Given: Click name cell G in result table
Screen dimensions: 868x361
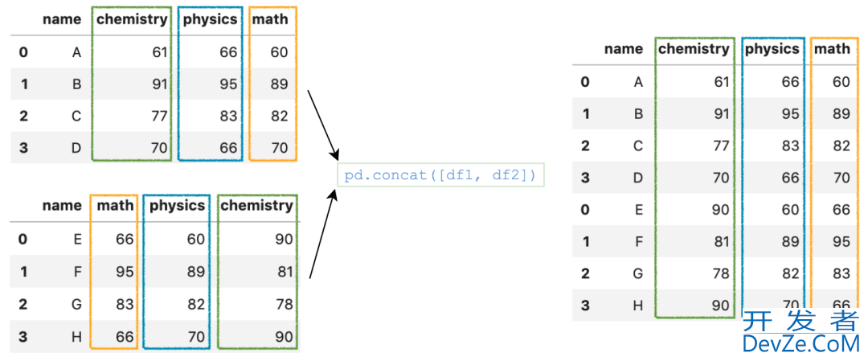Looking at the screenshot, I should coord(637,273).
